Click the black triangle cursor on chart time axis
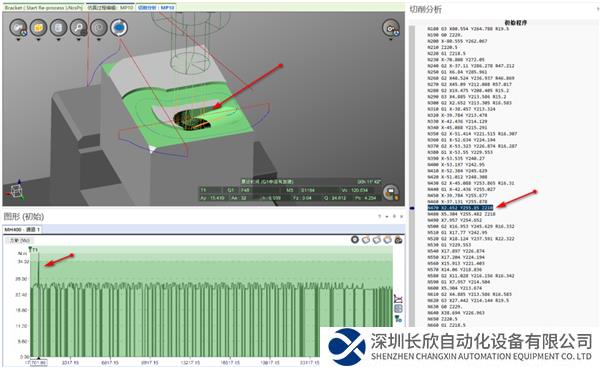 tap(38, 359)
